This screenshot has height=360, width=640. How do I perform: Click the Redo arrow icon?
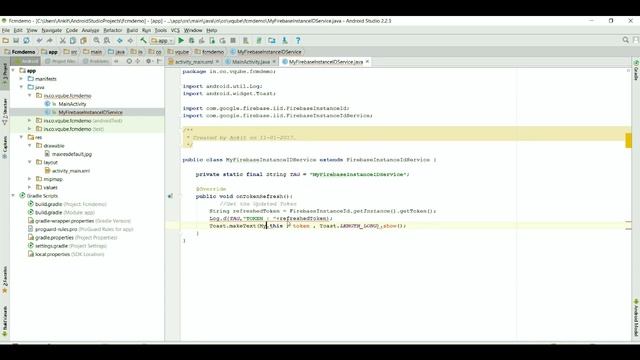coord(49,40)
